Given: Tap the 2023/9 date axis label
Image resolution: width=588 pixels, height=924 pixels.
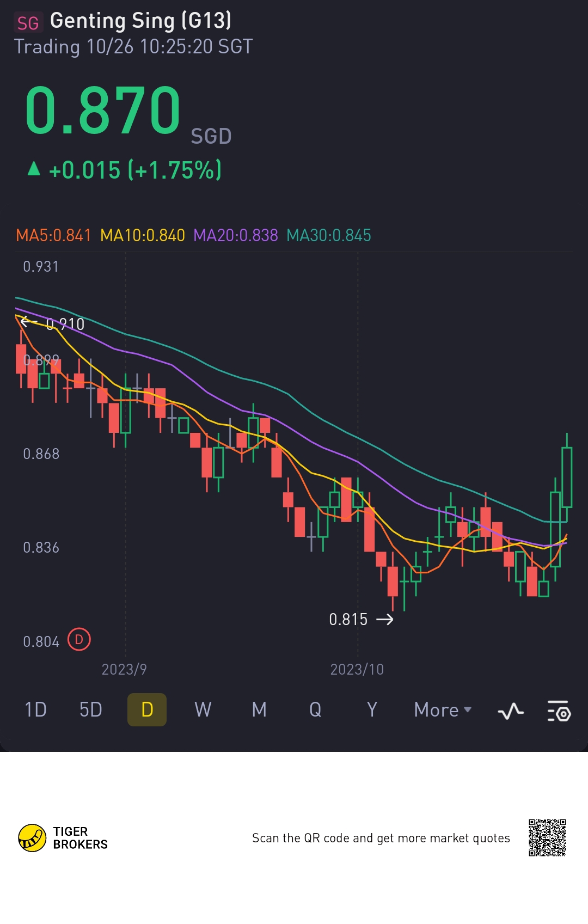Looking at the screenshot, I should click(124, 669).
